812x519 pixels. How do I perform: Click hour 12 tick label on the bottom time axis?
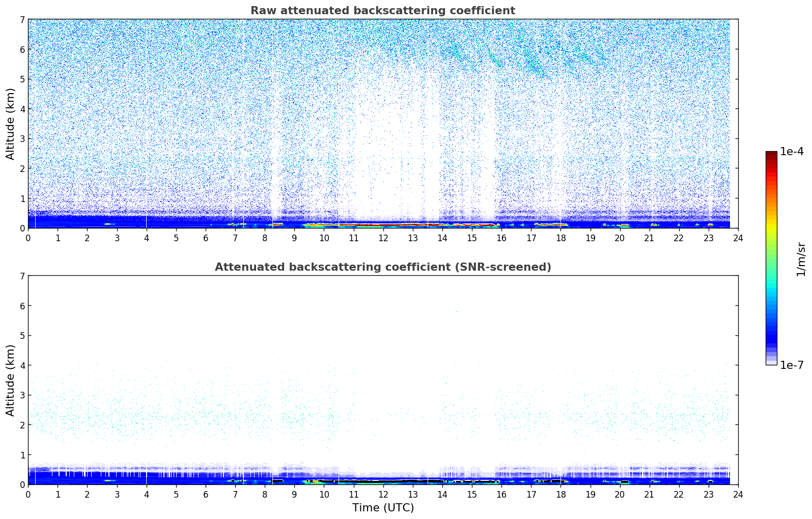click(x=383, y=495)
